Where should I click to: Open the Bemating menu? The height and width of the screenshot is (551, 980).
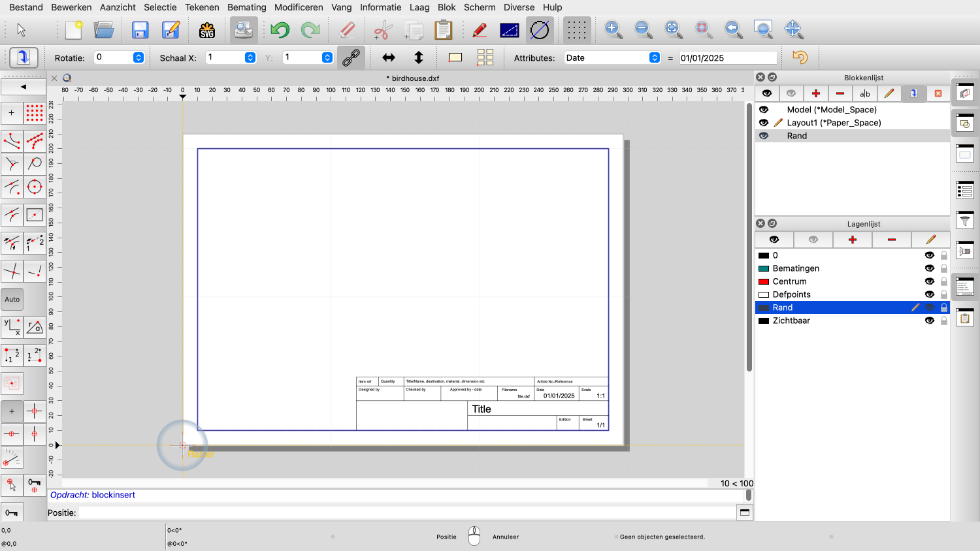click(246, 7)
